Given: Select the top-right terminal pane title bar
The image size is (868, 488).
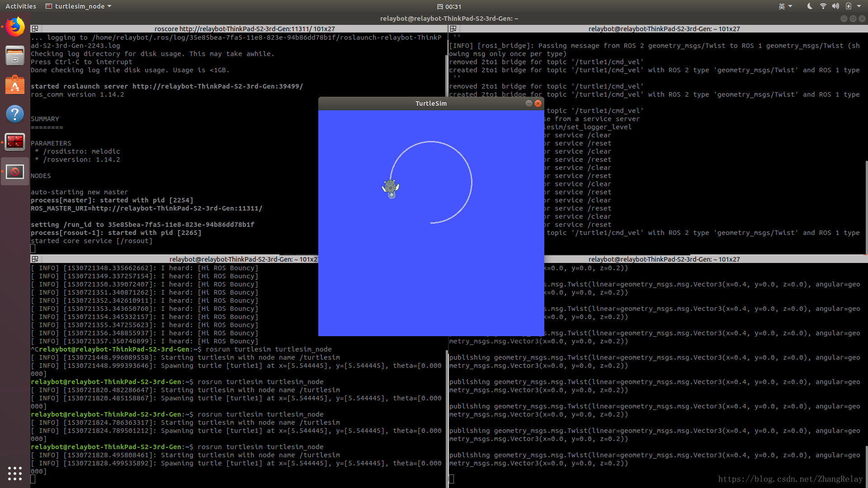Looking at the screenshot, I should click(664, 28).
